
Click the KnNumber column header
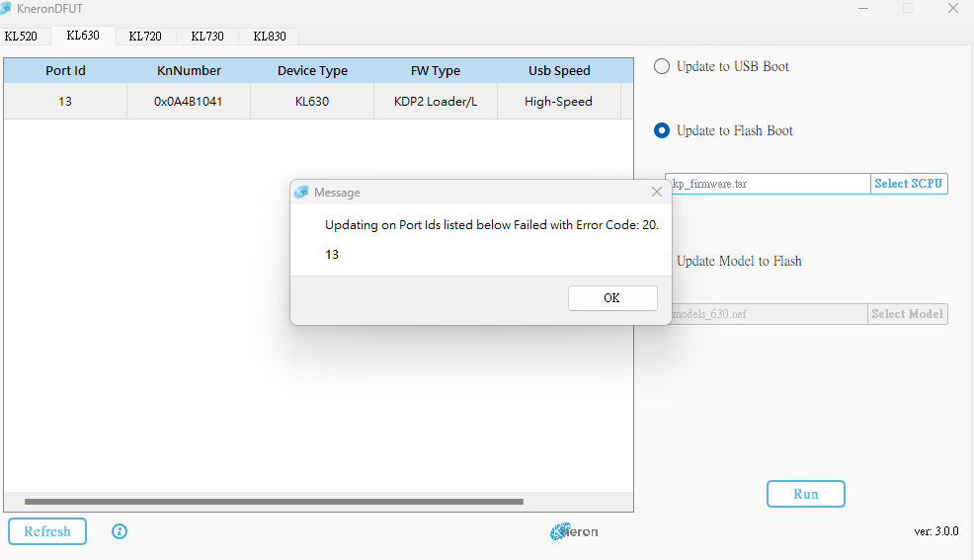(189, 71)
